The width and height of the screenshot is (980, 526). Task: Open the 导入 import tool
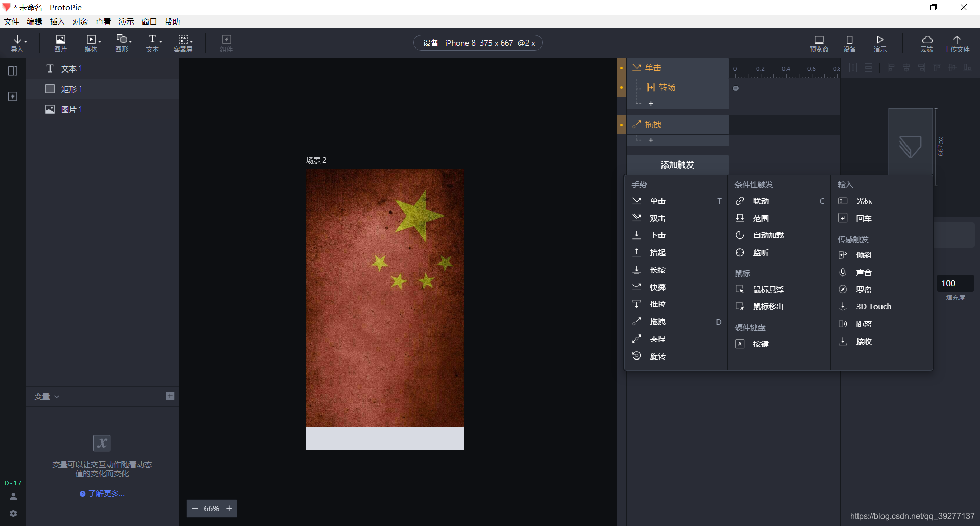click(18, 43)
